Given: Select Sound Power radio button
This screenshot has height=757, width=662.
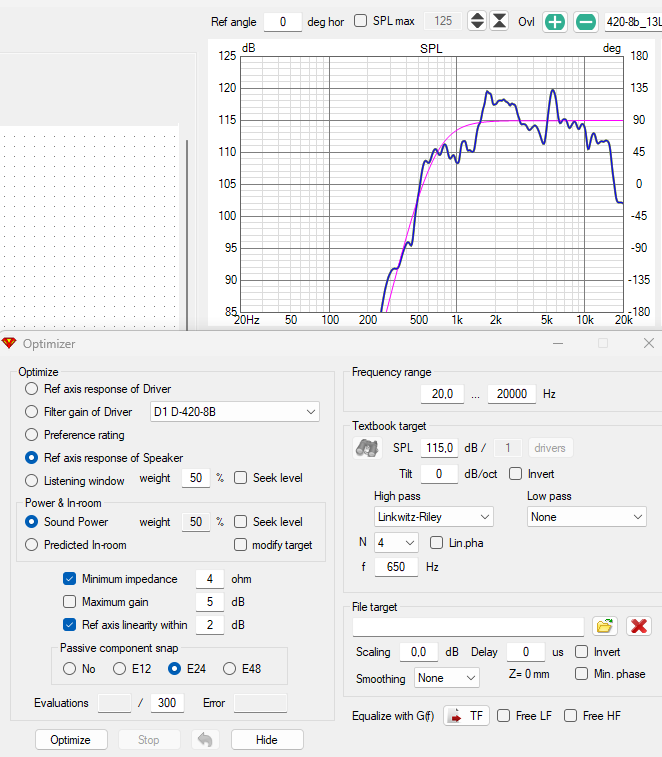Looking at the screenshot, I should [31, 521].
